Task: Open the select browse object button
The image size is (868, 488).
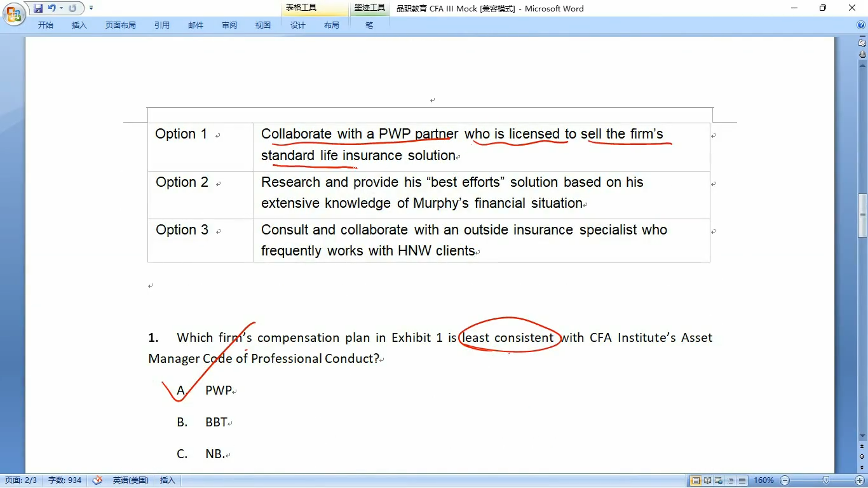Action: (862, 457)
